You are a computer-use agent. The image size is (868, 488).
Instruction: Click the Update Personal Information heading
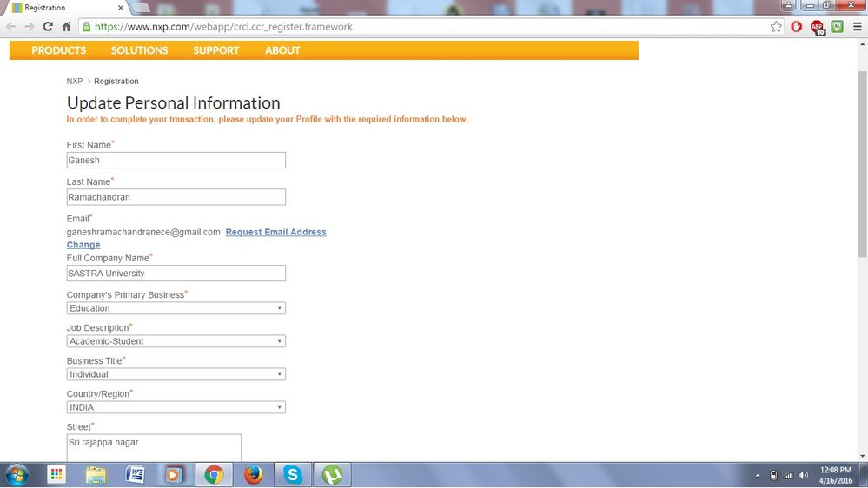tap(173, 103)
